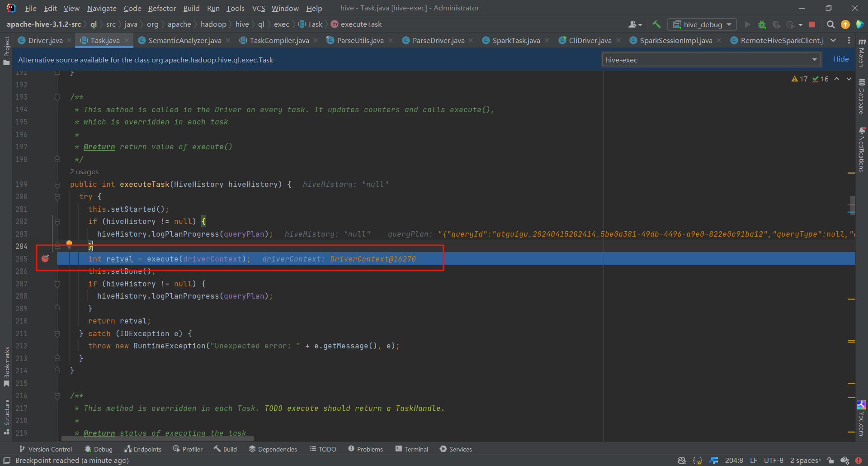Click the yellow intention bulb on line 204
The image size is (868, 466).
tap(69, 244)
